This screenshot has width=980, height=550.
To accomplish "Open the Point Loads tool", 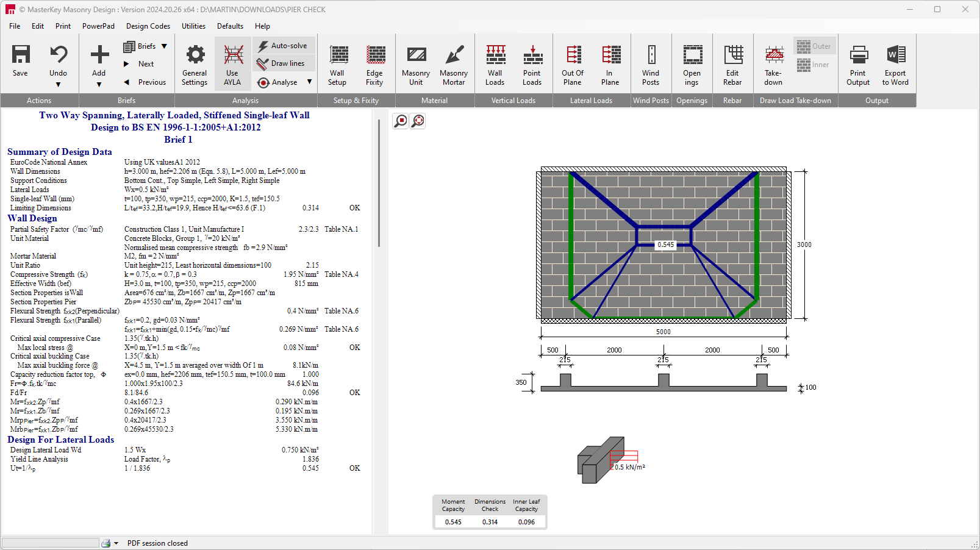I will [532, 64].
